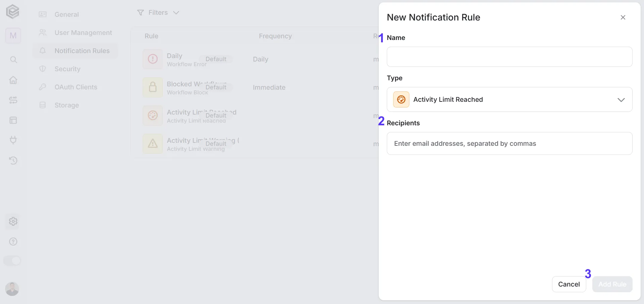Viewport: 644px width, 304px height.
Task: Click the Filters funnel icon
Action: (140, 13)
